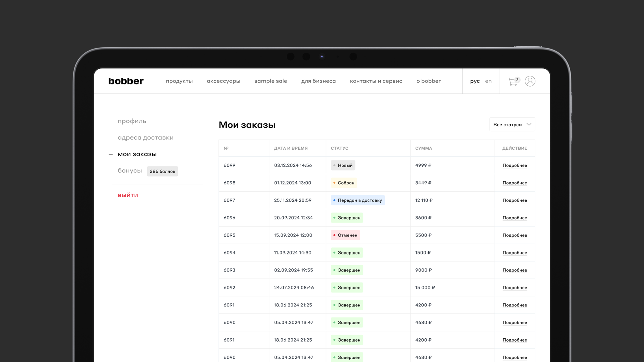Click the Дата и время column header
Screen dimensions: 644x362
(x=291, y=148)
